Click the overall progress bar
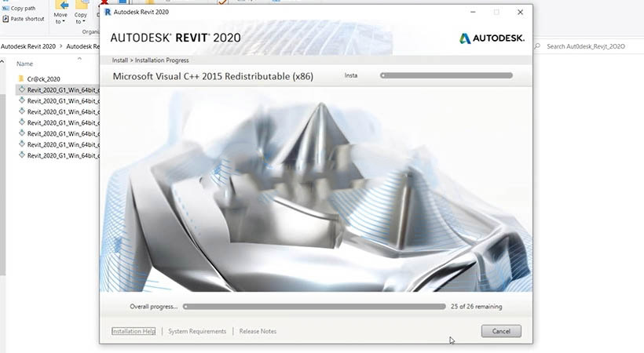The width and height of the screenshot is (644, 353). tap(314, 307)
